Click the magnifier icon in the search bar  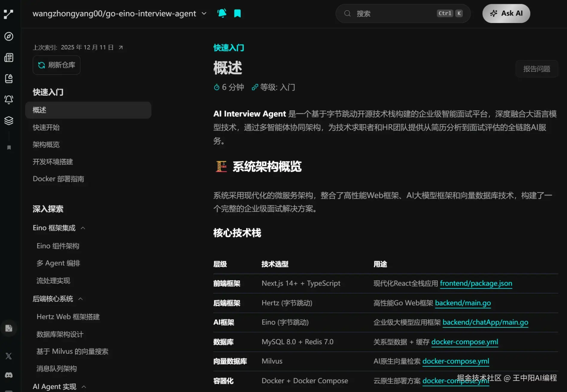347,13
